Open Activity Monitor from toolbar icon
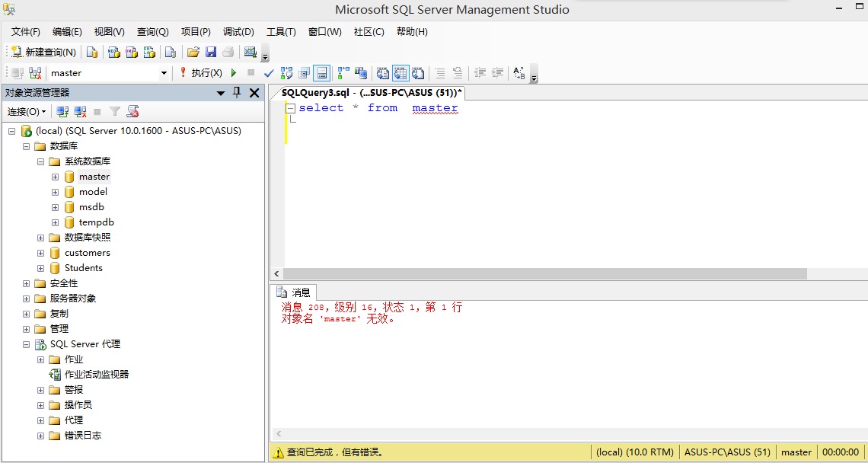 tap(251, 52)
